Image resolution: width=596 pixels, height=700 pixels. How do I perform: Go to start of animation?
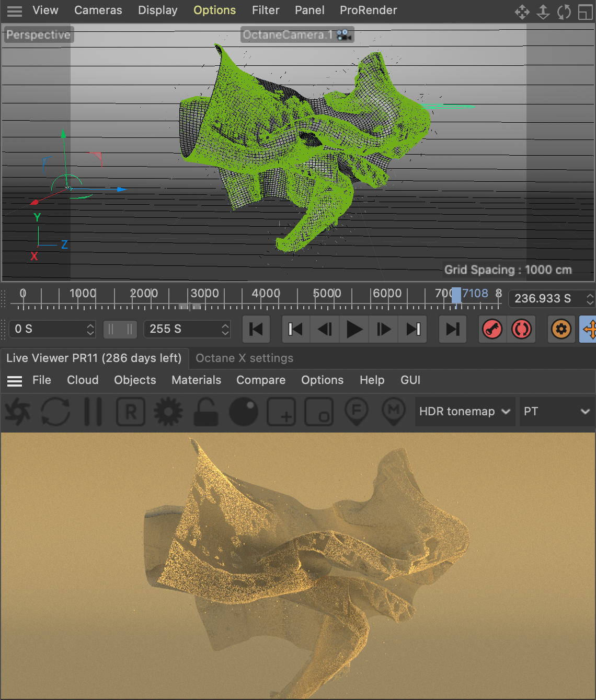tap(256, 329)
